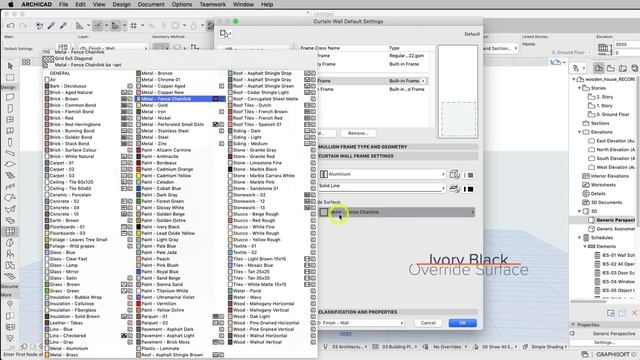Click the Default button in dialog
This screenshot has width=640, height=360.
coord(472,34)
